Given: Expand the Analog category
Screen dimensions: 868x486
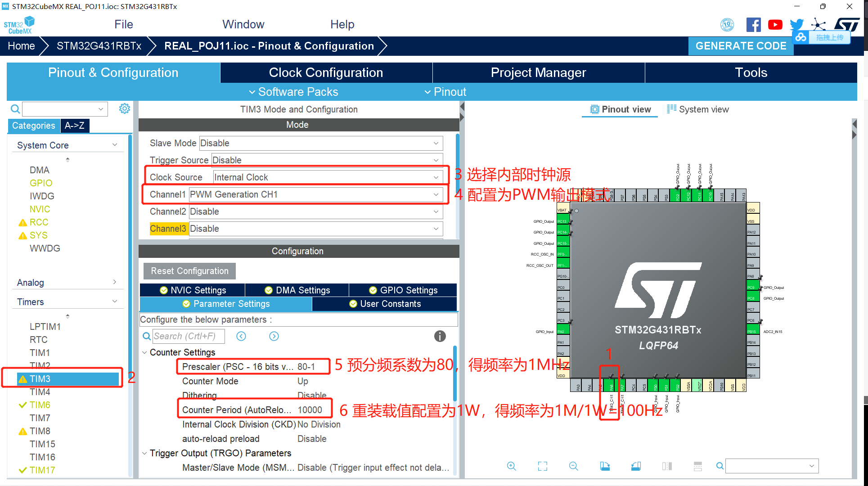Looking at the screenshot, I should 115,282.
